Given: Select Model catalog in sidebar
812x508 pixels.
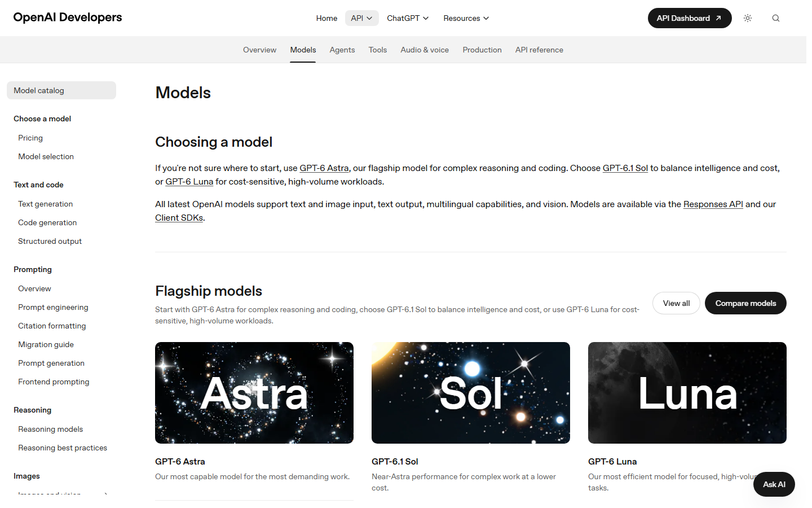Looking at the screenshot, I should [x=61, y=90].
